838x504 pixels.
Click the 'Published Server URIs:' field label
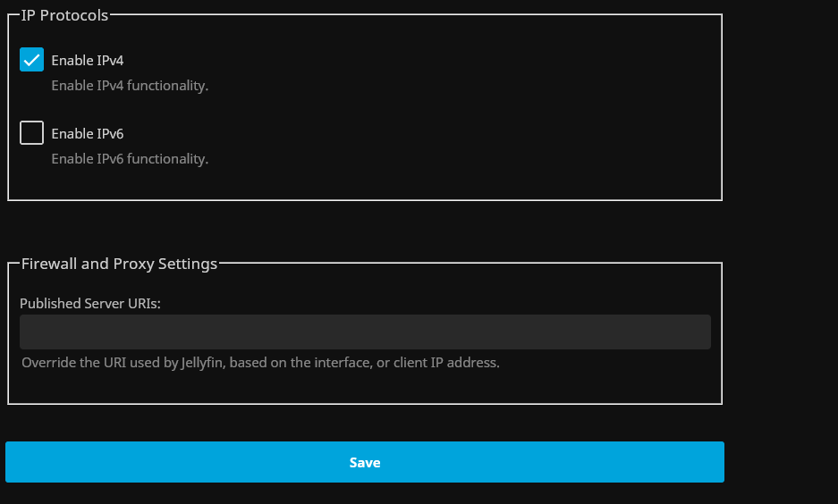point(90,304)
